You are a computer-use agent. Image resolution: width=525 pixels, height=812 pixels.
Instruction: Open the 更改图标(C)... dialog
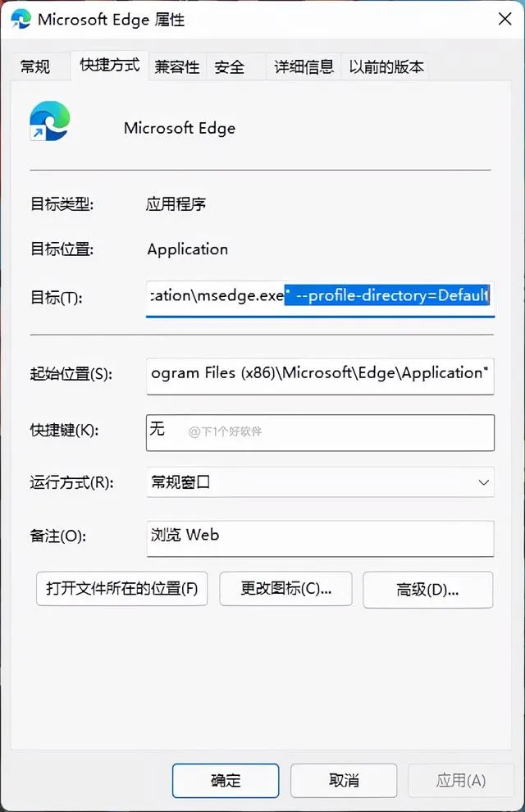pos(285,589)
